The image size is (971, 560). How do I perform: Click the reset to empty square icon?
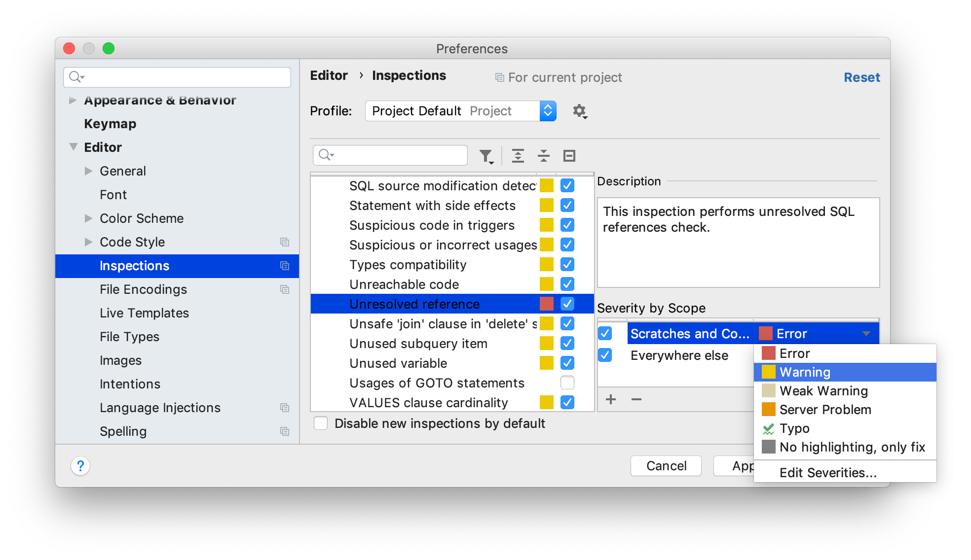(x=569, y=156)
